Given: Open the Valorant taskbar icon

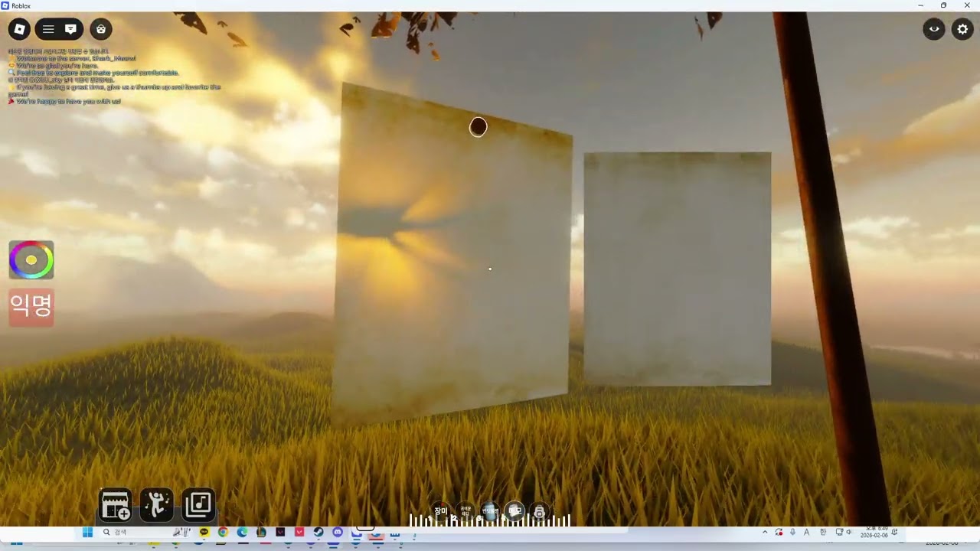Looking at the screenshot, I should tap(299, 532).
